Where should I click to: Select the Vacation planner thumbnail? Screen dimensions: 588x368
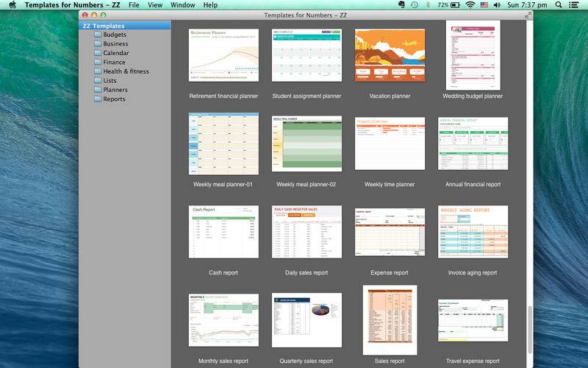point(390,54)
